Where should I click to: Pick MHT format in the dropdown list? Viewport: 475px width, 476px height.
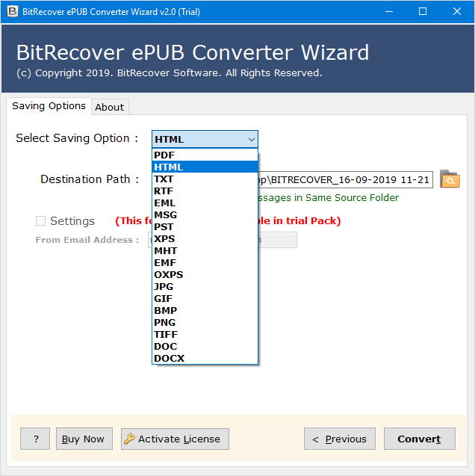205,251
